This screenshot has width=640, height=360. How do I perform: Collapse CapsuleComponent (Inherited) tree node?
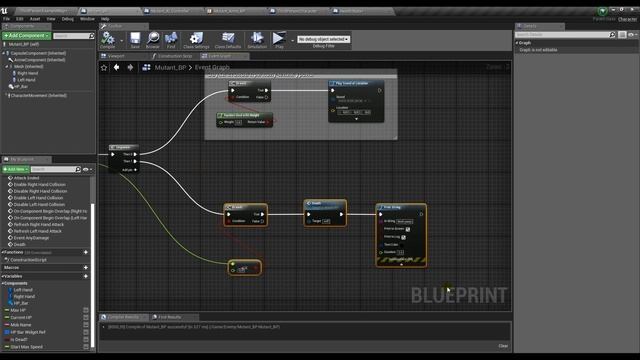[4, 53]
